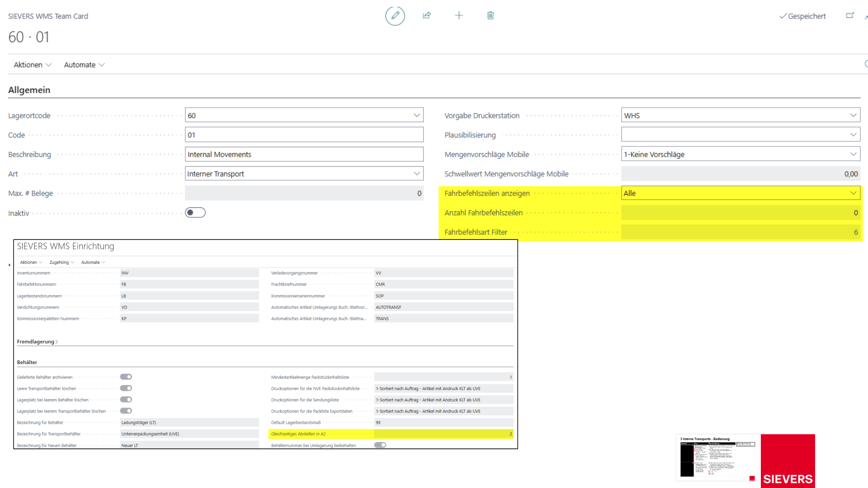Click the Behälter section heading

pyautogui.click(x=27, y=362)
